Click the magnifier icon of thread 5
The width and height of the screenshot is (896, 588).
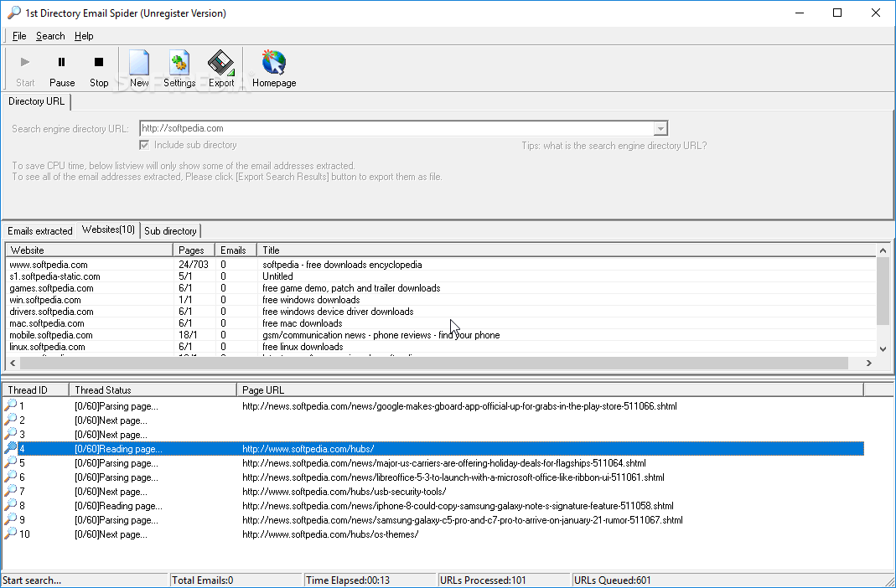(10, 462)
